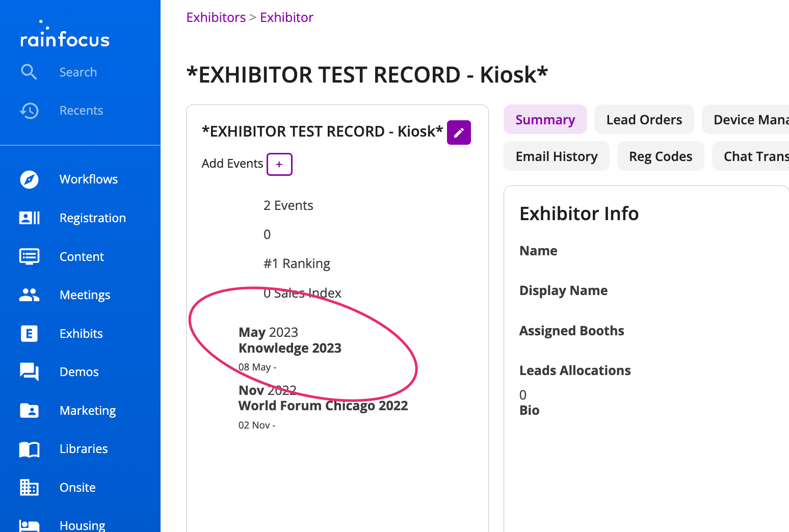Click the "Assigned Booths" field label

click(x=572, y=331)
